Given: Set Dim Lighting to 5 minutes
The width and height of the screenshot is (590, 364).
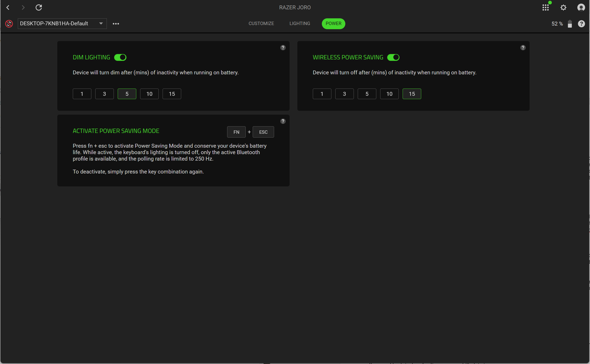Looking at the screenshot, I should point(127,94).
